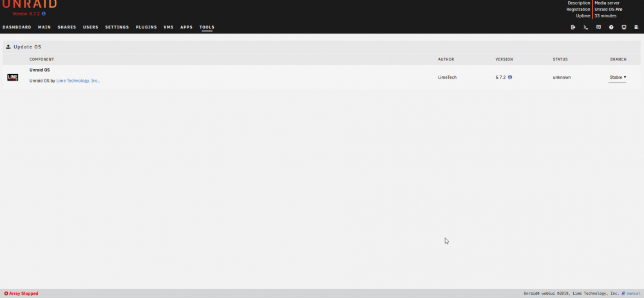The image size is (644, 298).
Task: Go to the Dashboard menu
Action: tap(17, 27)
